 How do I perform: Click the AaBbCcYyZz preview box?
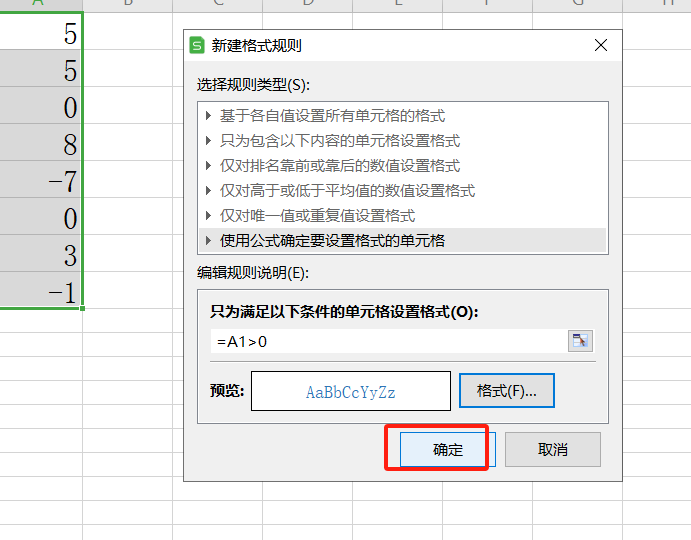coord(351,391)
